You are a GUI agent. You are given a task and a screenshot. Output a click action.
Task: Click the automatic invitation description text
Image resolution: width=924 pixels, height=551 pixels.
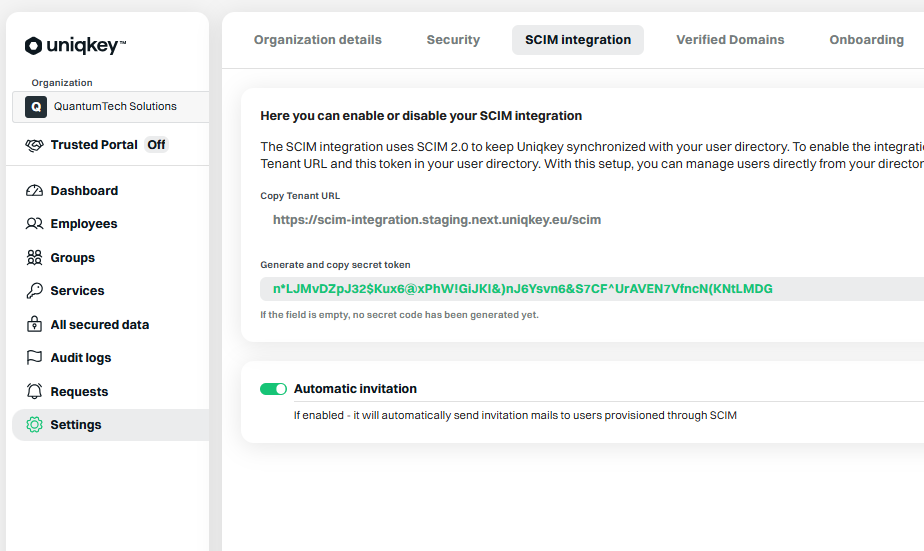515,415
